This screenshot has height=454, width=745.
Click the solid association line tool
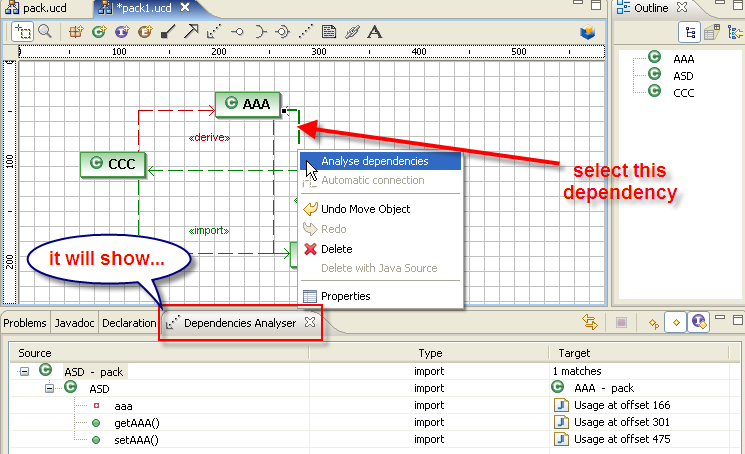167,31
